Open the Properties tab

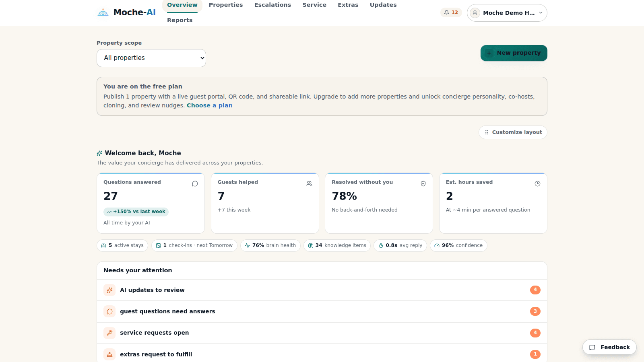(x=226, y=5)
